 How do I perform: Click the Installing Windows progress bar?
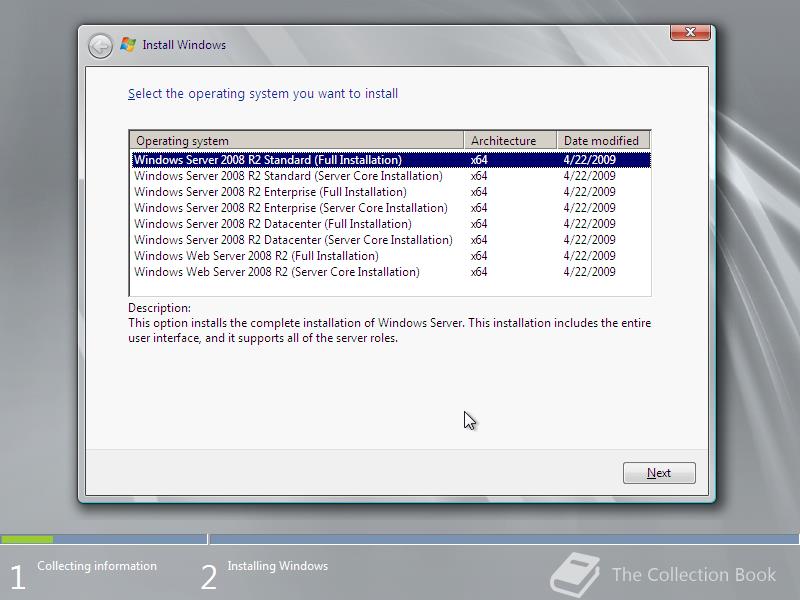pos(505,539)
